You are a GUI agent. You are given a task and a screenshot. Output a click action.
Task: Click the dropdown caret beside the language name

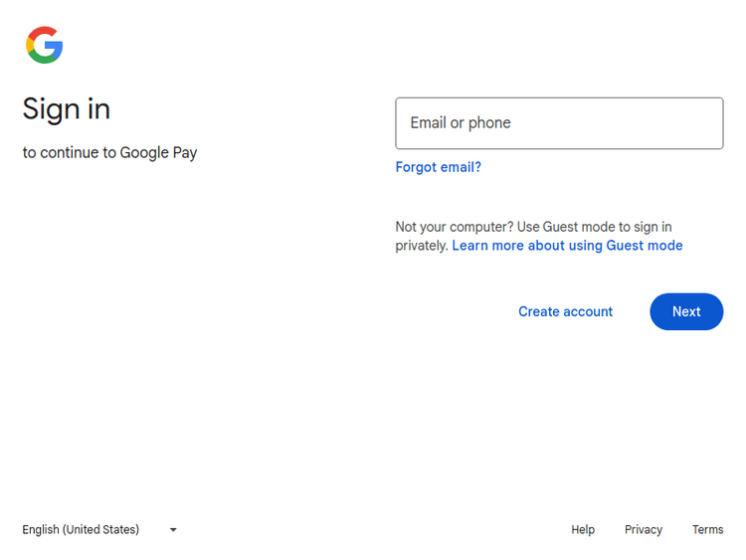tap(173, 530)
